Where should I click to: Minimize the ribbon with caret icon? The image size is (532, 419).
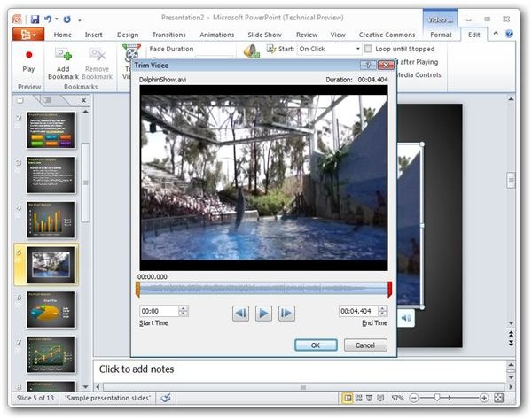496,34
